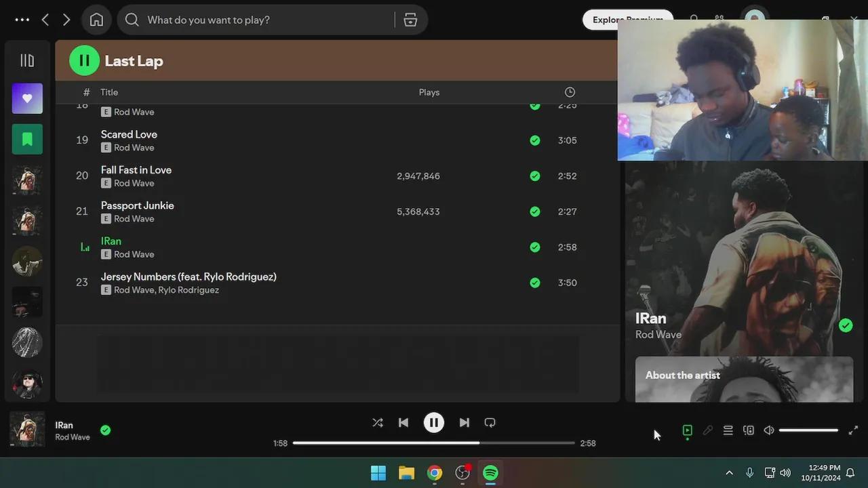Open the Liked Songs shortcut

pos(27,98)
